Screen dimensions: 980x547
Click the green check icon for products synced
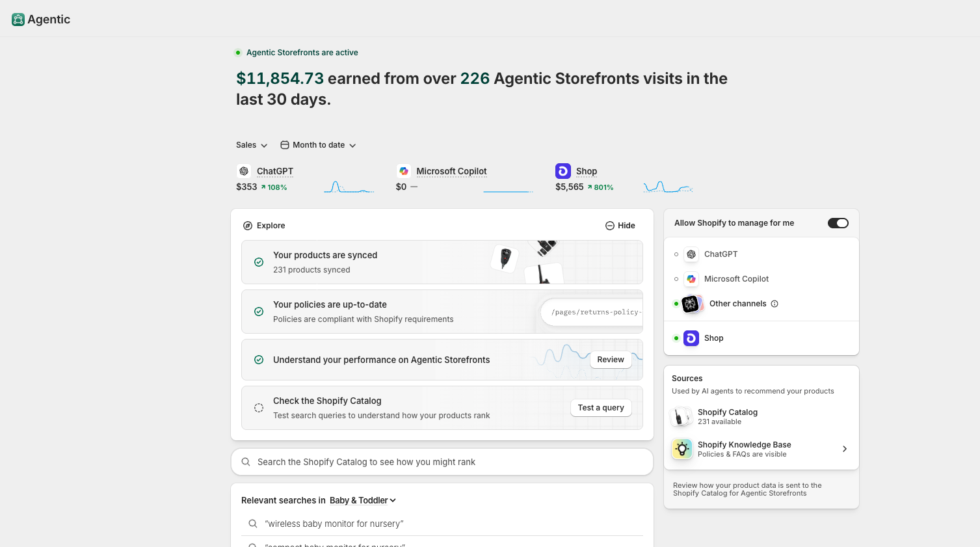point(259,262)
